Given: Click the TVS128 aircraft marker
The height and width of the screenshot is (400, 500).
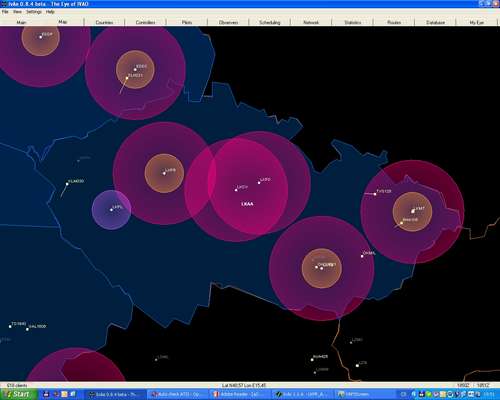Looking at the screenshot, I should [375, 194].
